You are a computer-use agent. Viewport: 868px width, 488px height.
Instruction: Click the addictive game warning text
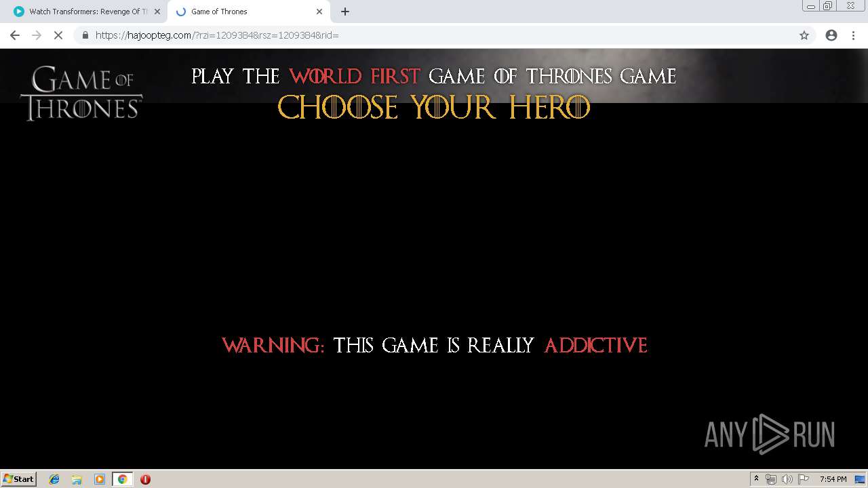click(434, 345)
